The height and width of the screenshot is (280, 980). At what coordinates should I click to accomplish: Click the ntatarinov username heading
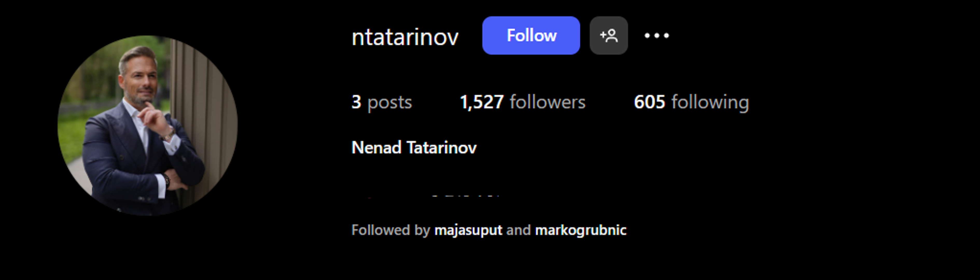tap(405, 37)
